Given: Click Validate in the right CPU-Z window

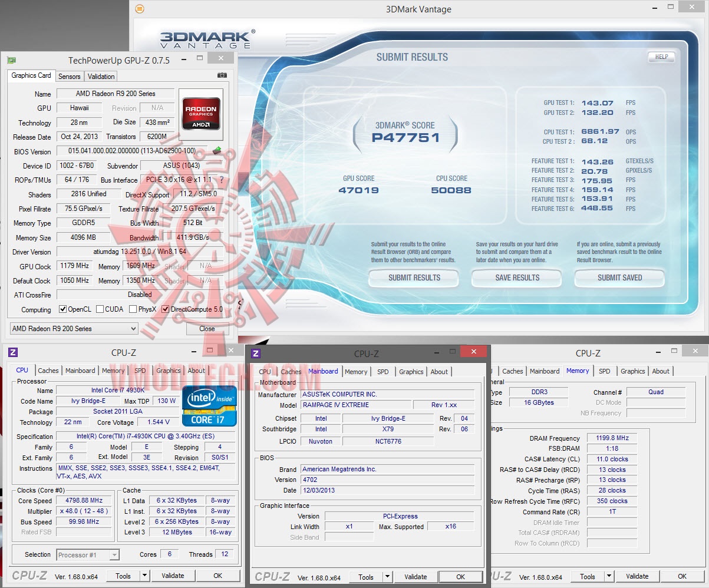Looking at the screenshot, I should click(638, 576).
